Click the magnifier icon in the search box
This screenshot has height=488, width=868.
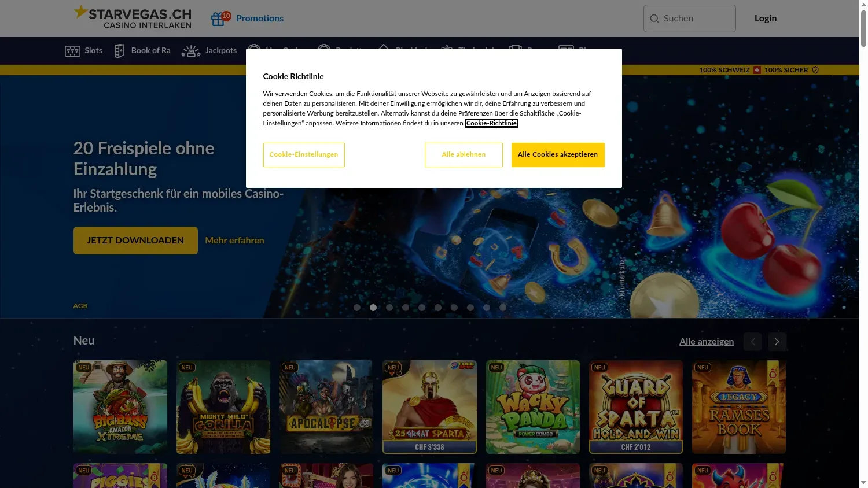click(x=654, y=19)
